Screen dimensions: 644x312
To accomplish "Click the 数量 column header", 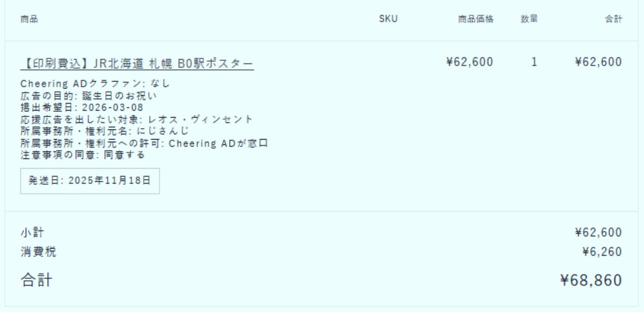I will pos(529,19).
